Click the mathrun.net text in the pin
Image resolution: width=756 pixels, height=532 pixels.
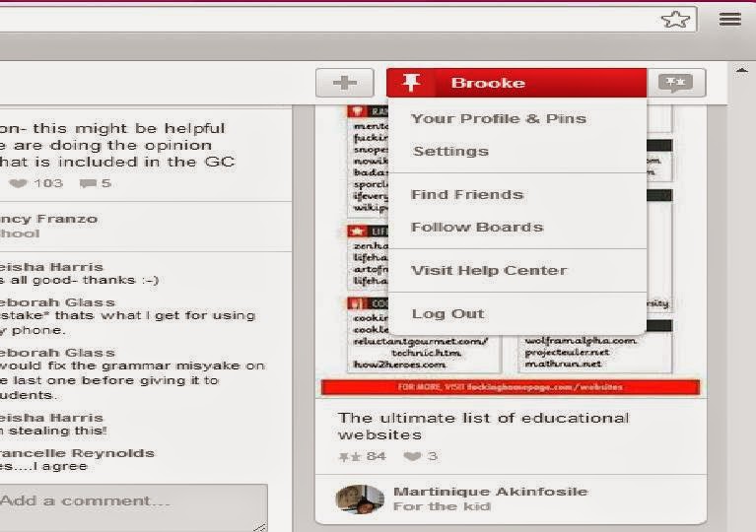click(x=562, y=364)
